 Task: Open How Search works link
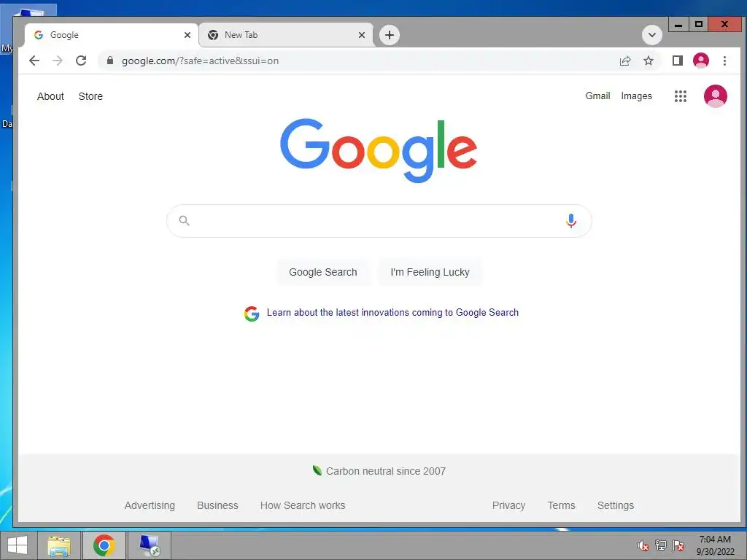(303, 505)
